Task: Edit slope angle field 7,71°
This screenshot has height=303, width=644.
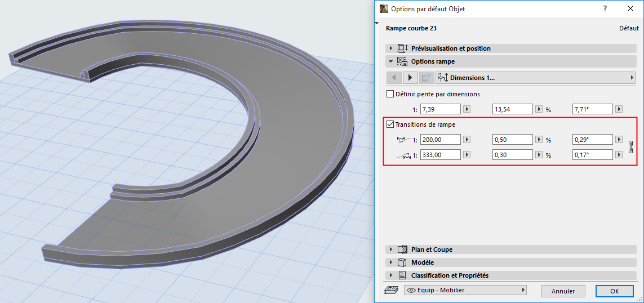Action: coord(592,109)
